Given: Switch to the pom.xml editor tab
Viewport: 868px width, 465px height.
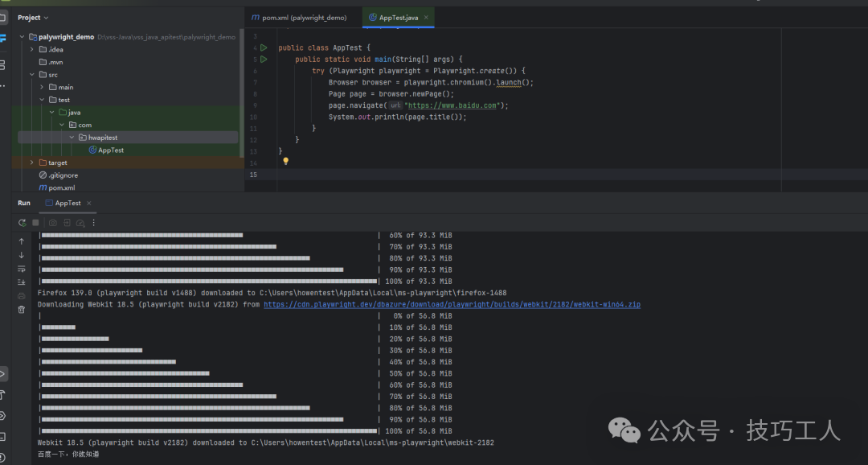Looking at the screenshot, I should pyautogui.click(x=298, y=17).
